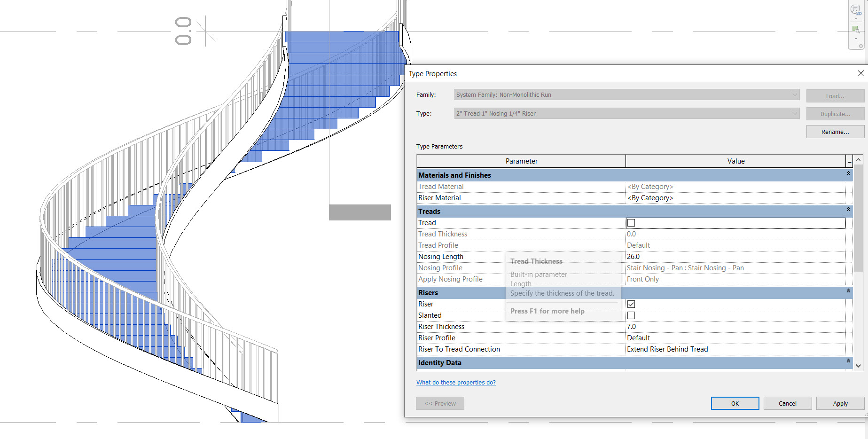Open the Type dropdown

click(x=794, y=113)
